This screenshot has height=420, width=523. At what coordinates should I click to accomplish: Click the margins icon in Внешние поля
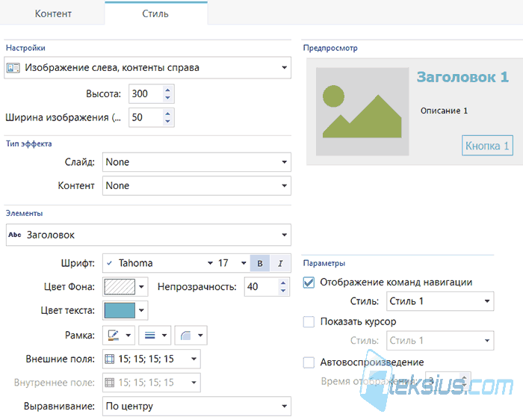pos(109,359)
